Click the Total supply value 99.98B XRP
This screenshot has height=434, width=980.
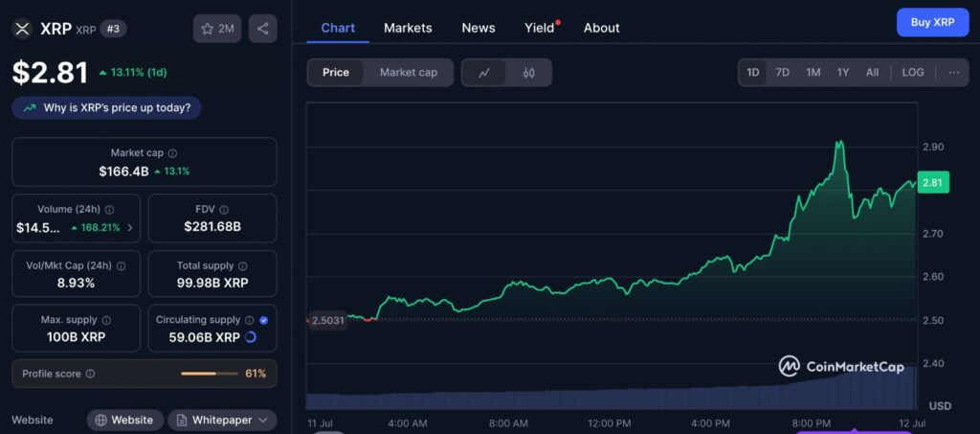[212, 283]
